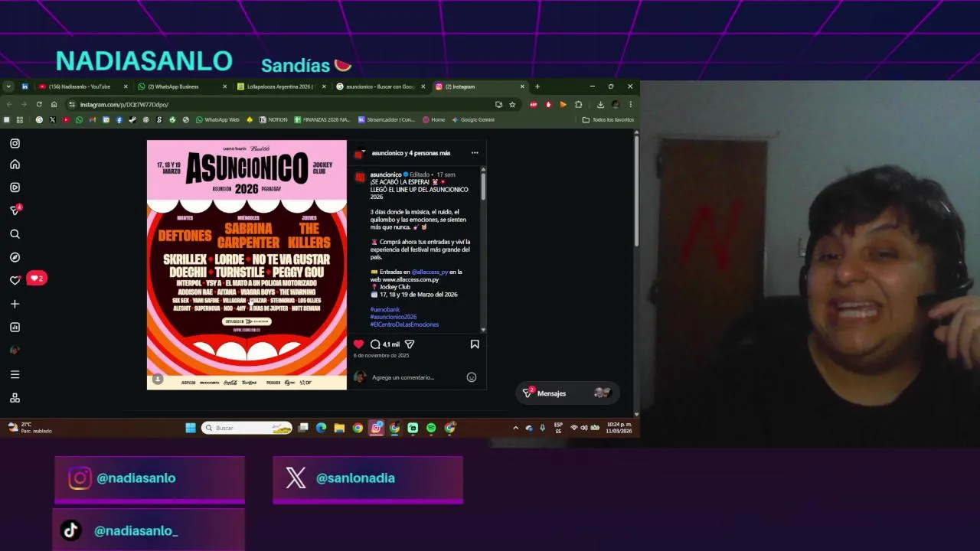Open Spotify from the taskbar
Image resolution: width=980 pixels, height=551 pixels.
(x=431, y=428)
